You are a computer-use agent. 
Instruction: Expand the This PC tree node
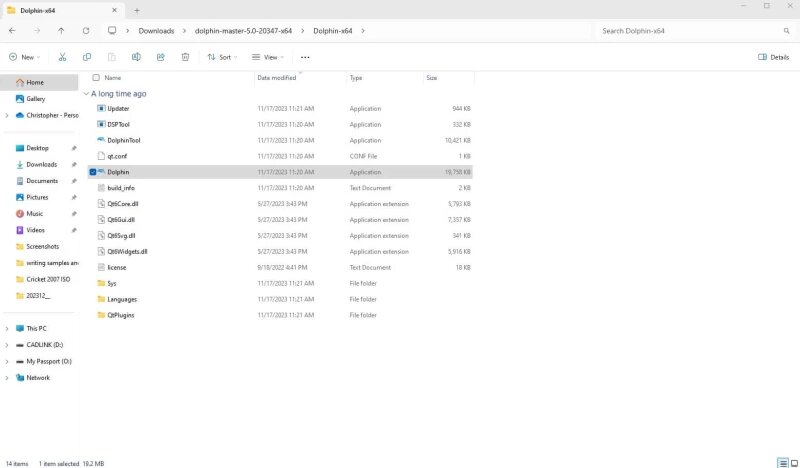point(7,329)
